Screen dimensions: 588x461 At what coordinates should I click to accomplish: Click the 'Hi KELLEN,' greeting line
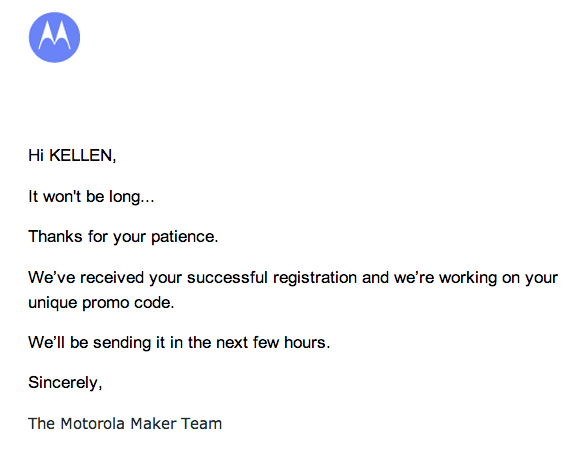point(72,156)
